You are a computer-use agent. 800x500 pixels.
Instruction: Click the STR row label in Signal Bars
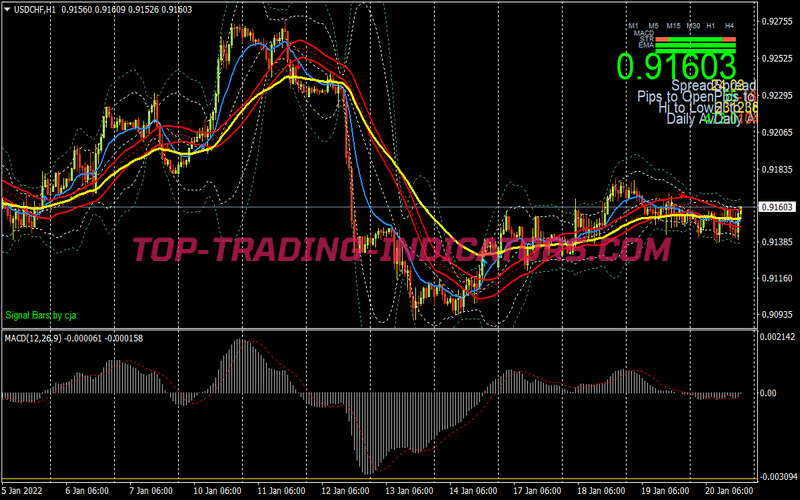tap(647, 39)
